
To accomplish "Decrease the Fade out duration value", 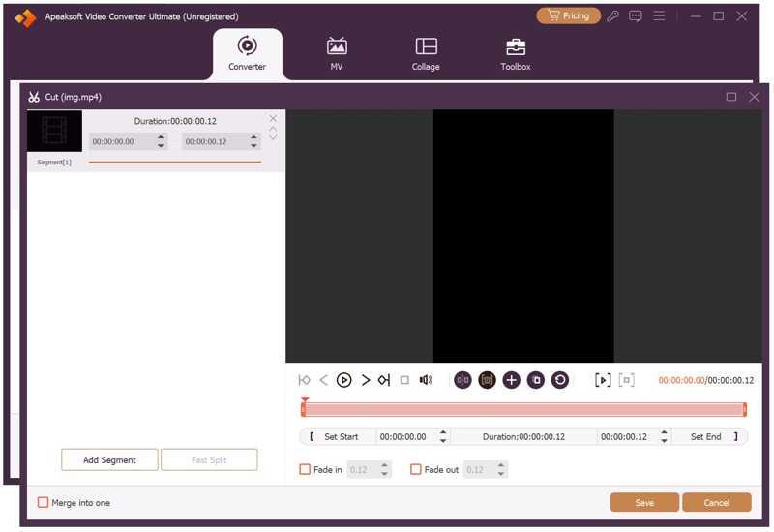I will pyautogui.click(x=501, y=474).
